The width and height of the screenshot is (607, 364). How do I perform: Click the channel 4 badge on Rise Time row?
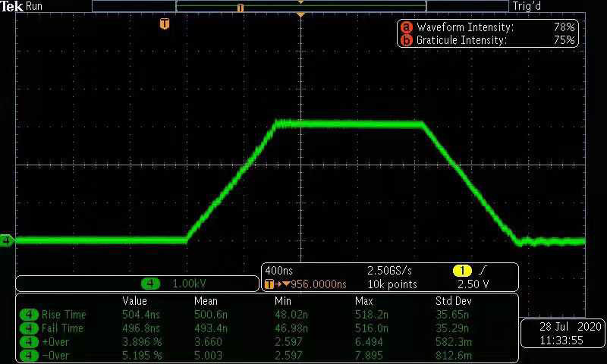(x=29, y=315)
